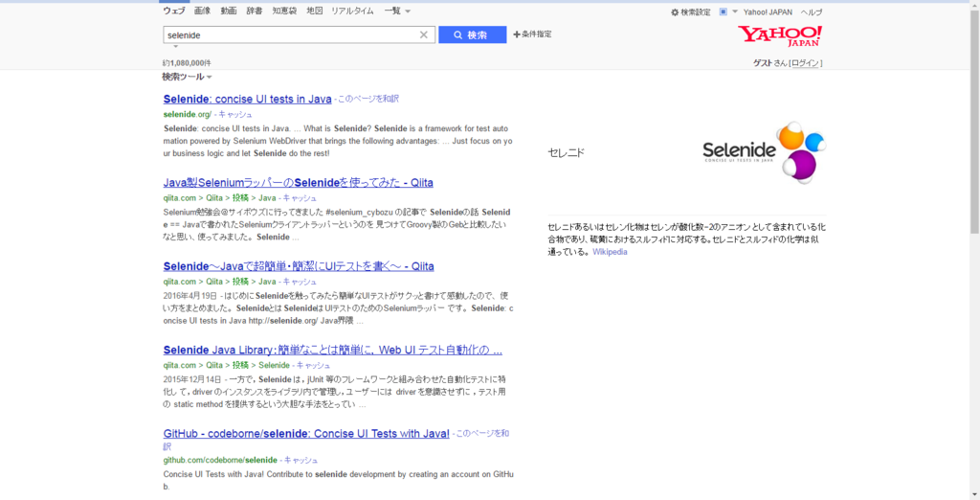The height and width of the screenshot is (500, 980).
Task: Open the 'GitHub - codeborne/selenide' result
Action: 306,434
